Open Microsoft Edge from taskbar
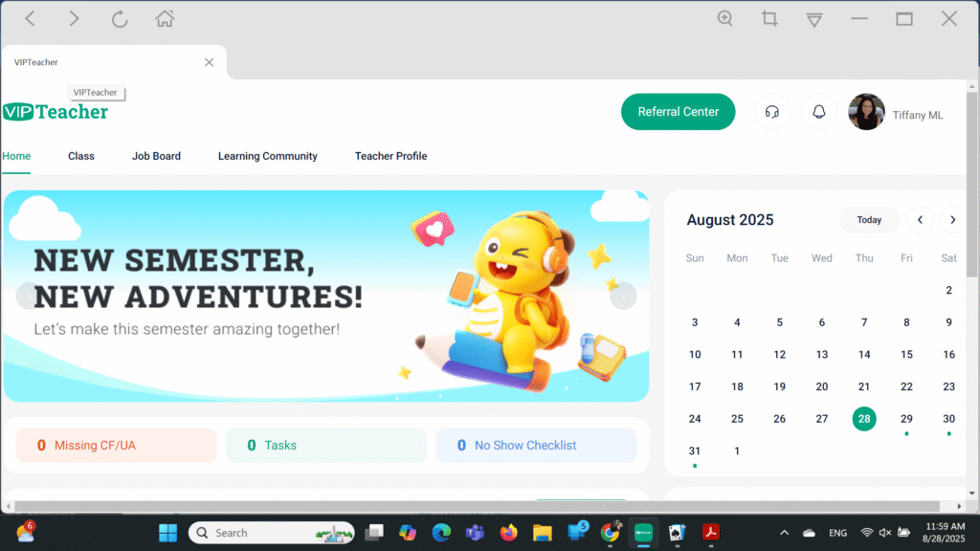 tap(441, 533)
